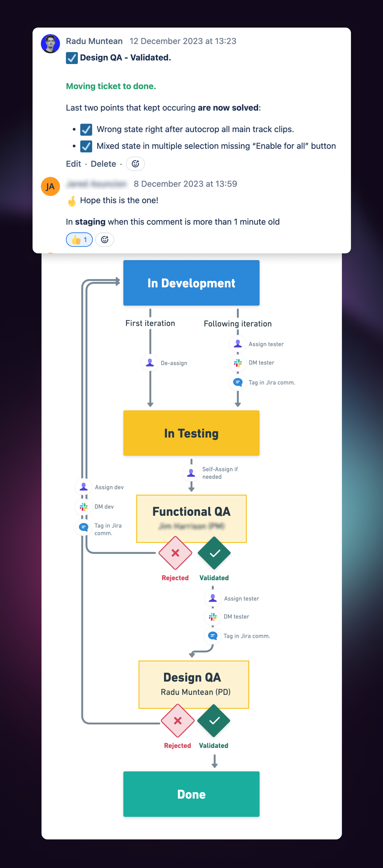Click the De-assign person icon

(150, 363)
